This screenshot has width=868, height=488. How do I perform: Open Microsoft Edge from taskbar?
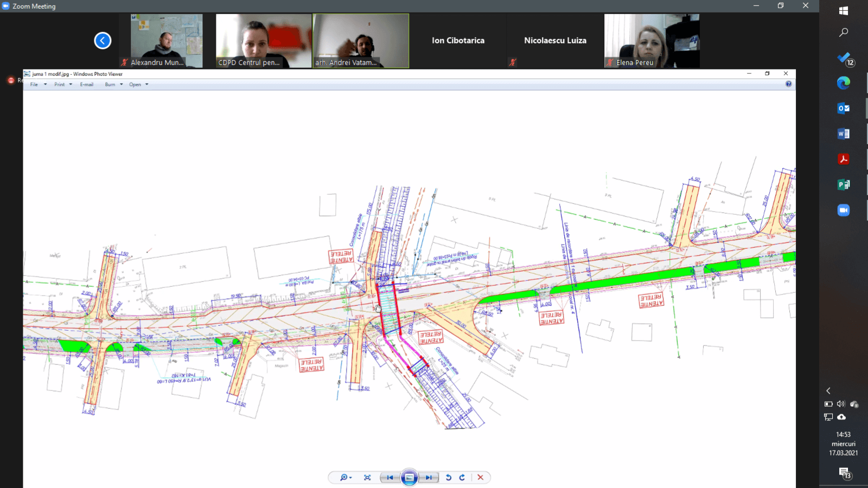844,83
